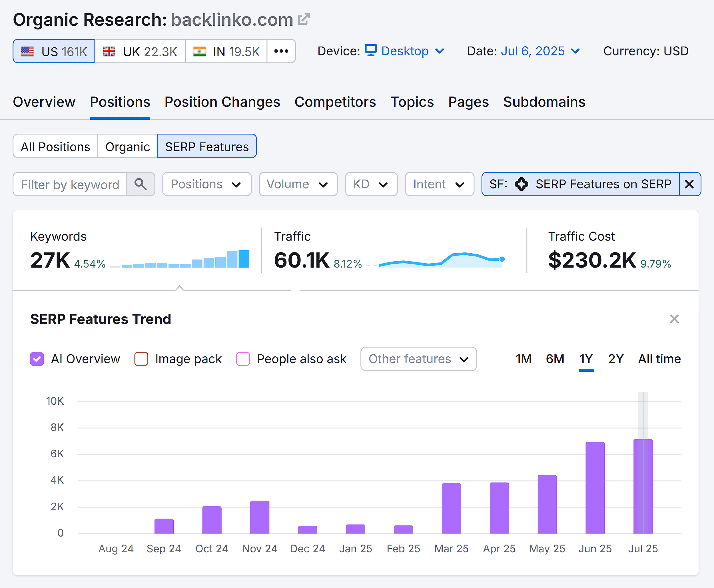
Task: Switch to the Position Changes tab
Action: tap(222, 102)
